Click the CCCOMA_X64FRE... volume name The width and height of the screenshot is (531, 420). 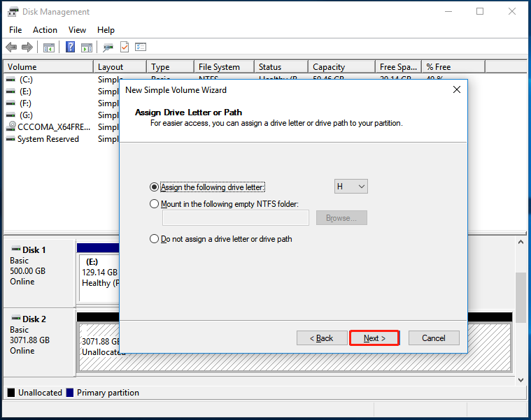point(54,126)
